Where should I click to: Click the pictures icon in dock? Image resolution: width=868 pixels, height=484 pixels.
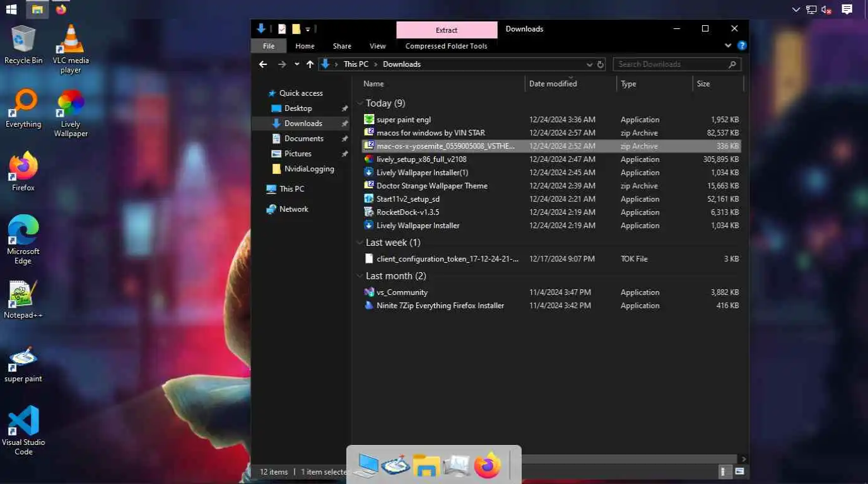pyautogui.click(x=456, y=465)
